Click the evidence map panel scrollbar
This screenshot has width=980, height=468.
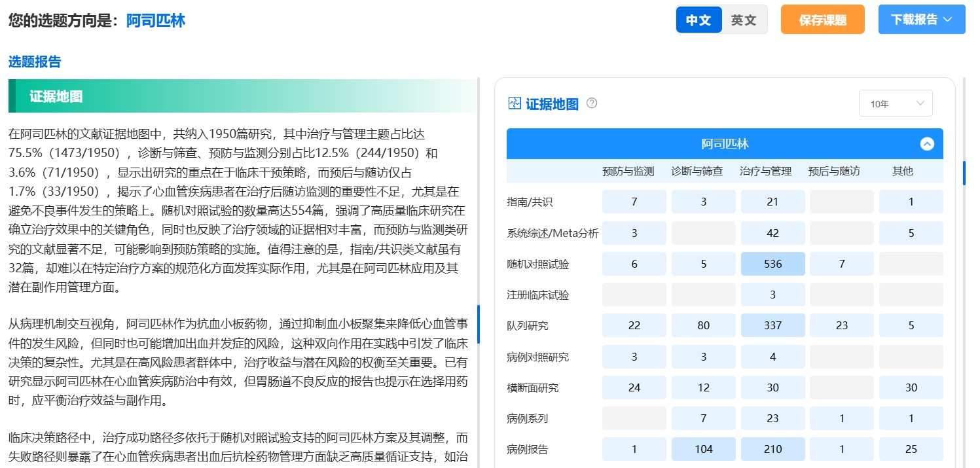tap(964, 173)
